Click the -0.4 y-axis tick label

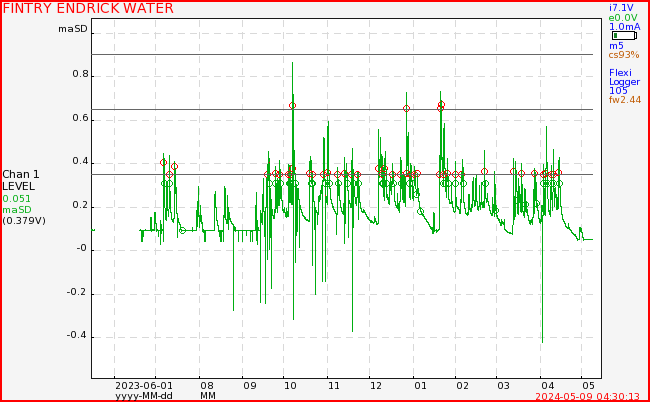(78, 335)
